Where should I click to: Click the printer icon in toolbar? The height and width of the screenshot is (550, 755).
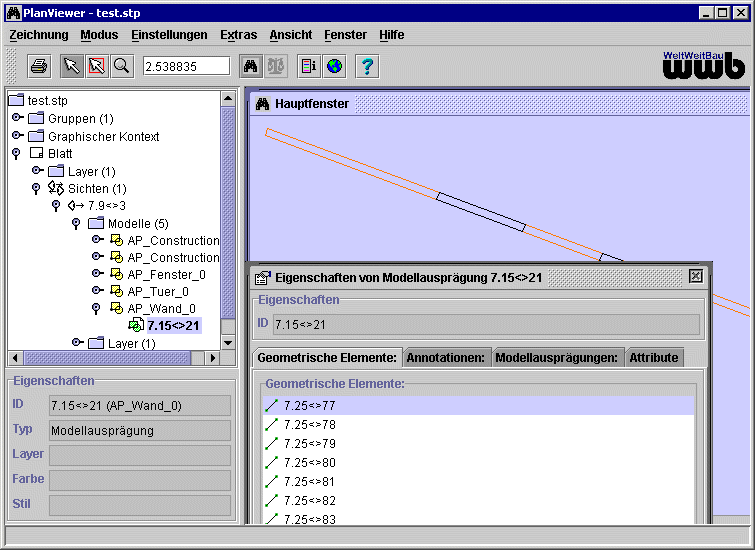point(39,66)
